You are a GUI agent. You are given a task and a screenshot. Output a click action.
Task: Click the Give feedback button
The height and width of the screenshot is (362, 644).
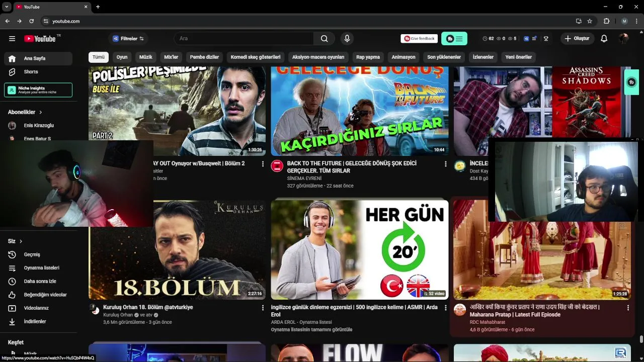pyautogui.click(x=419, y=39)
